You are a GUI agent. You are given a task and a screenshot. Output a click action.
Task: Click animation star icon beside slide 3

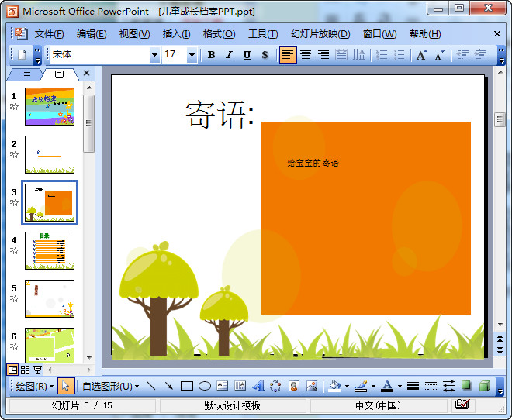pyautogui.click(x=14, y=203)
